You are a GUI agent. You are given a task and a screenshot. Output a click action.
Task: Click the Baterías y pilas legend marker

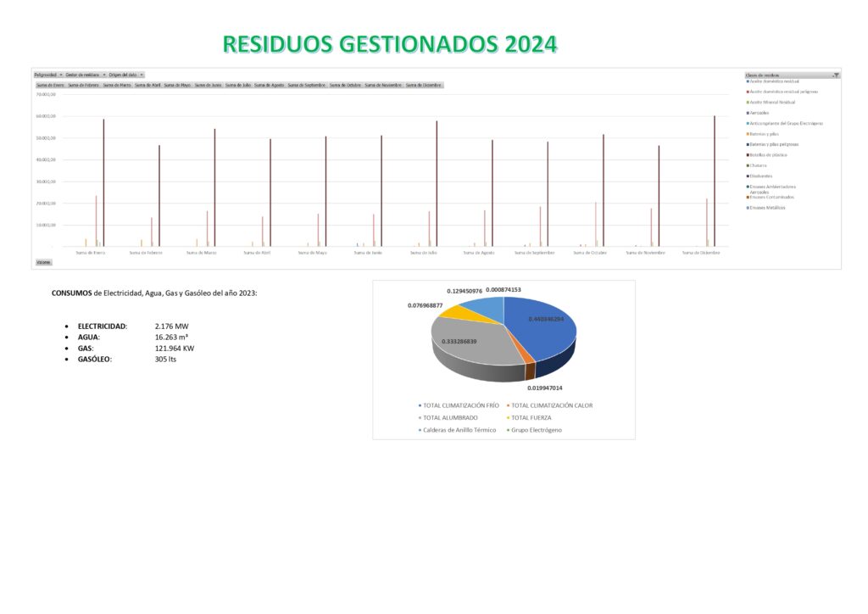[x=746, y=134]
